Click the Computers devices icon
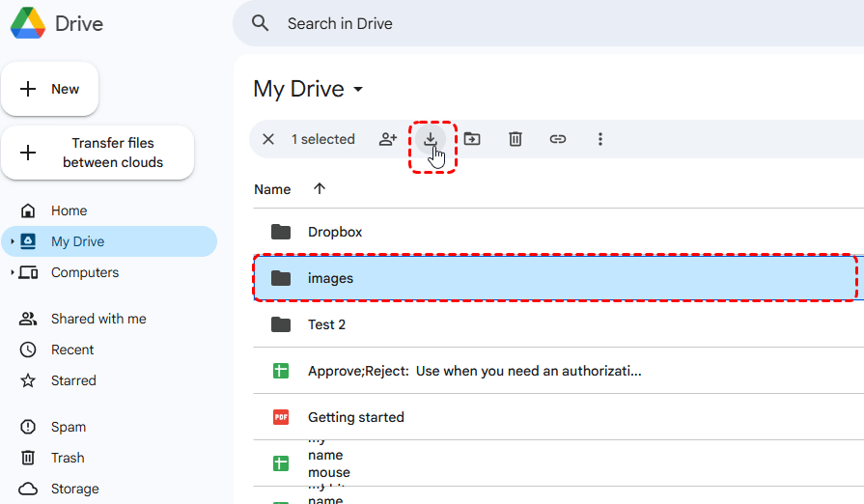This screenshot has height=504, width=864. (x=28, y=272)
